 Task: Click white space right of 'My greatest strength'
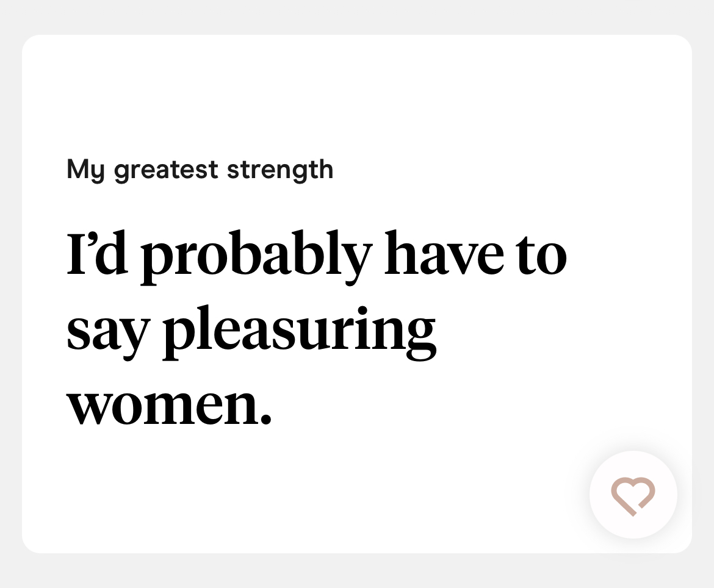510,171
